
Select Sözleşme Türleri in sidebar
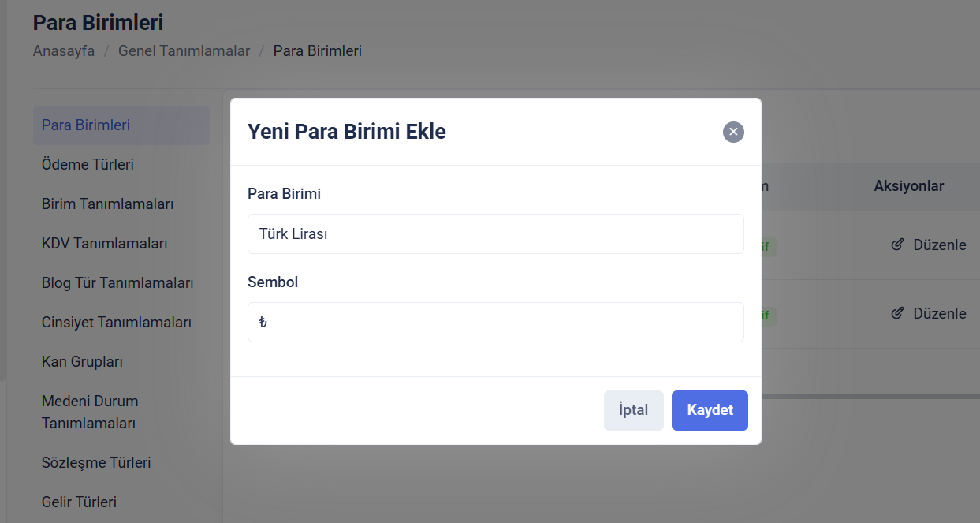click(96, 463)
